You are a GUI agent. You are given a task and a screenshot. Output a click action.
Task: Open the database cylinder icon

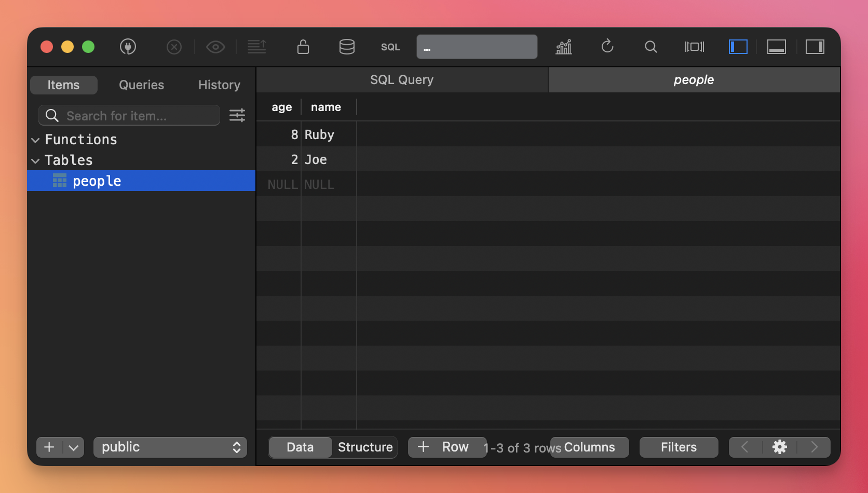[347, 47]
